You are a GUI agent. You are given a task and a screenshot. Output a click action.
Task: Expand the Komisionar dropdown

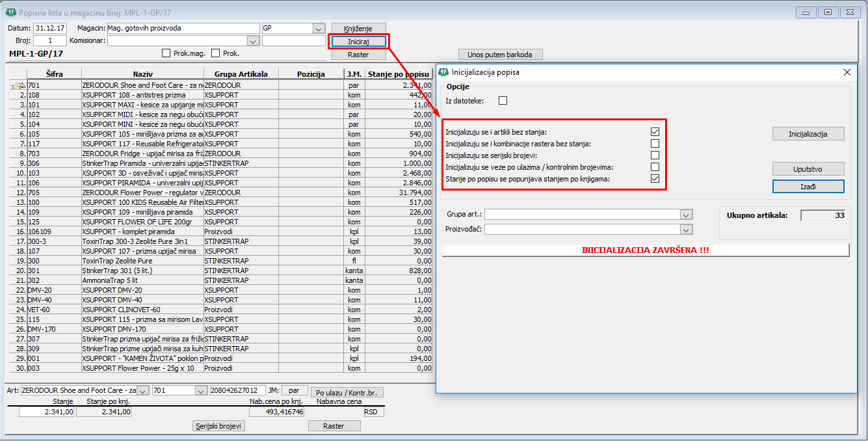coord(253,41)
